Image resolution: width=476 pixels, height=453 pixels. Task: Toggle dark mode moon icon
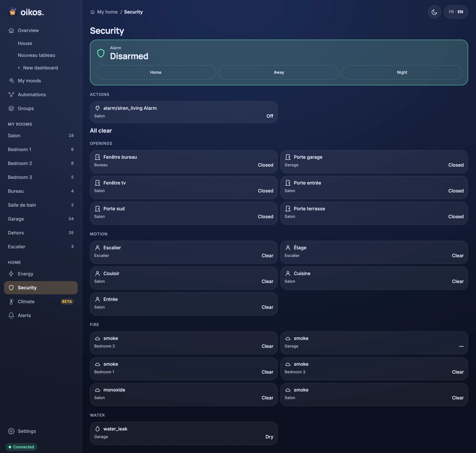[434, 12]
